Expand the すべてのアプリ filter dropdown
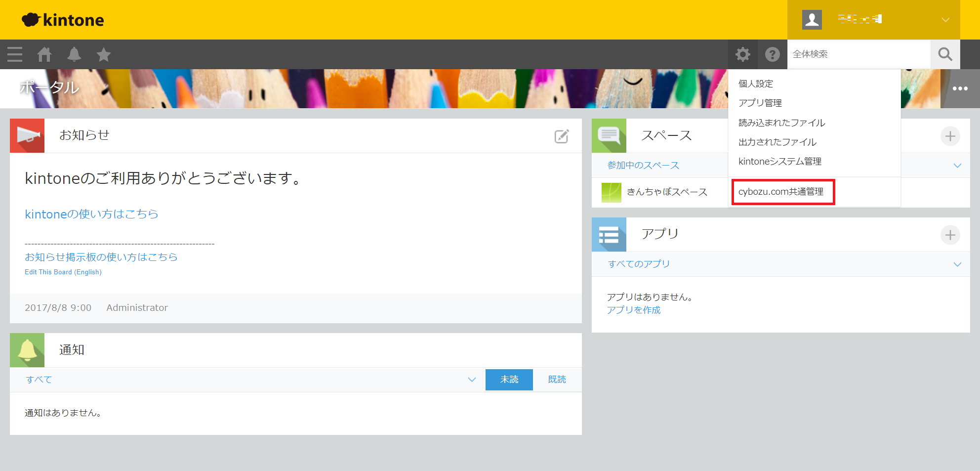The height and width of the screenshot is (471, 980). [957, 264]
